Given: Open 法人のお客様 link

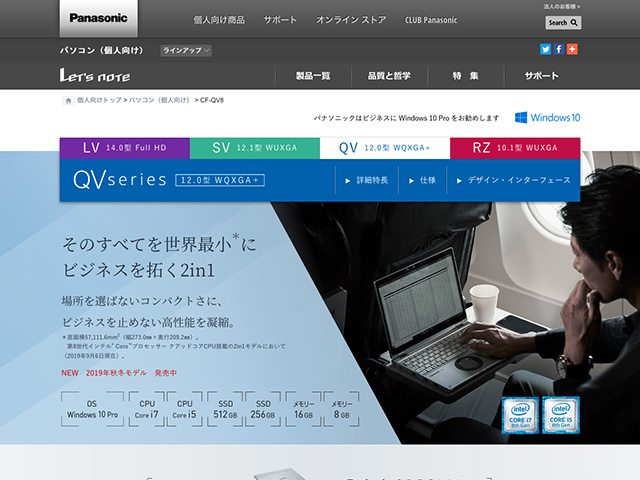Looking at the screenshot, I should [x=562, y=7].
